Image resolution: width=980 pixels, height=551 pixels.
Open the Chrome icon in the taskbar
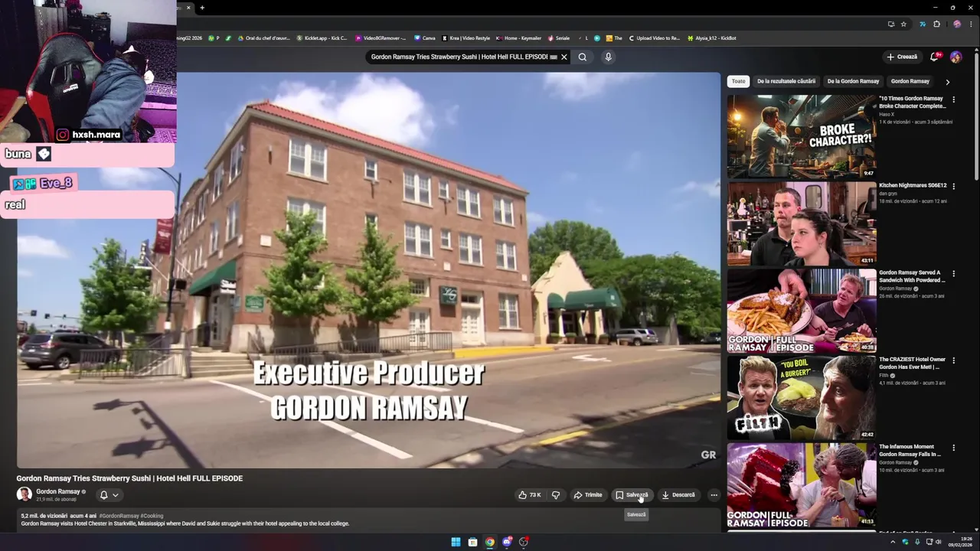click(x=490, y=542)
